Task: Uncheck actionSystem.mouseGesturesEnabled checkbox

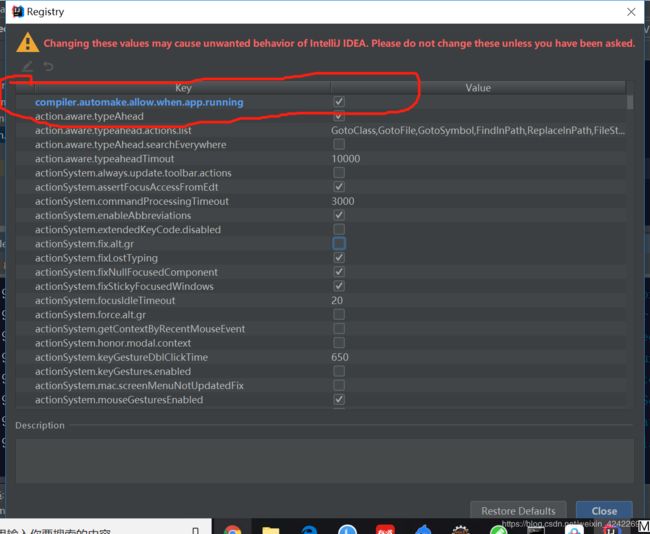Action: [339, 399]
